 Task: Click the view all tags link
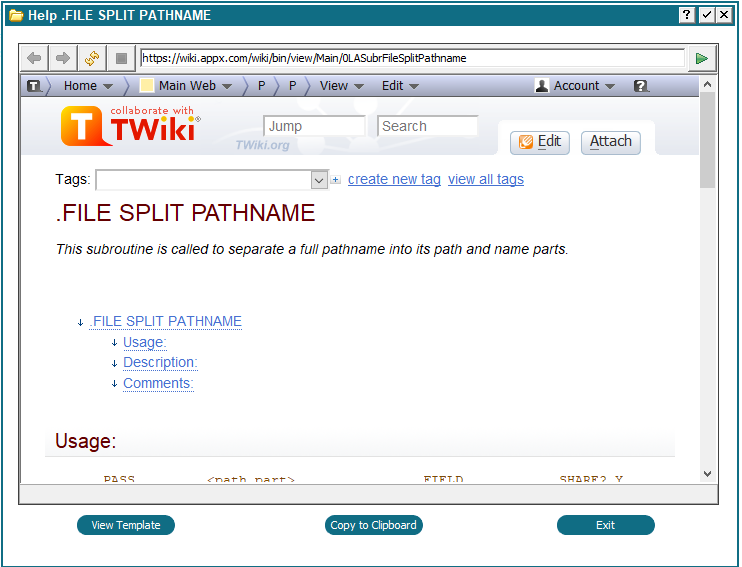(486, 180)
